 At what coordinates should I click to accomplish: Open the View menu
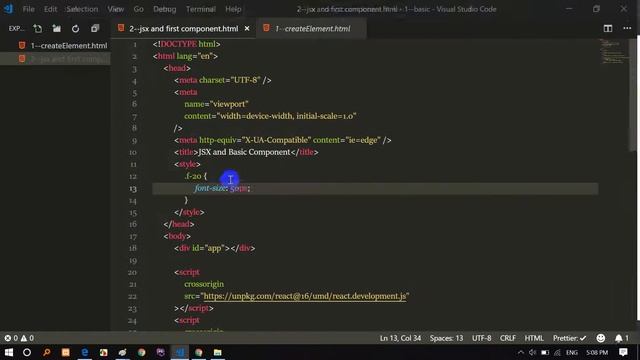116,9
